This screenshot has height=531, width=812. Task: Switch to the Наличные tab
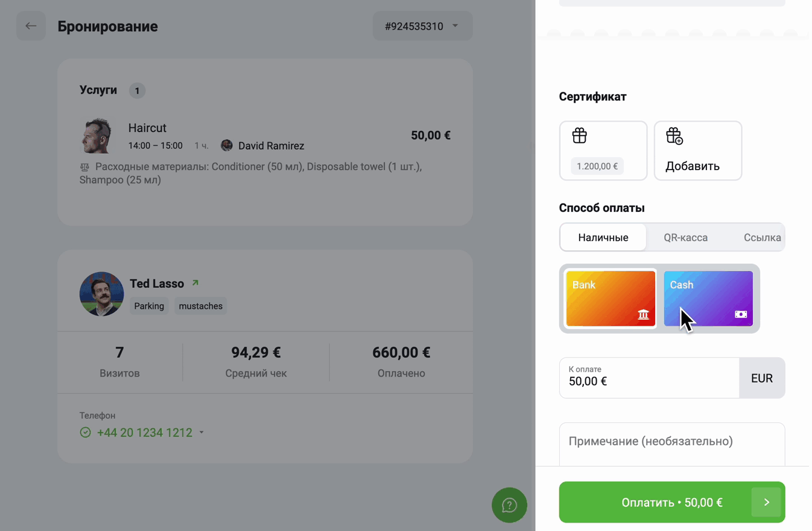[603, 237]
